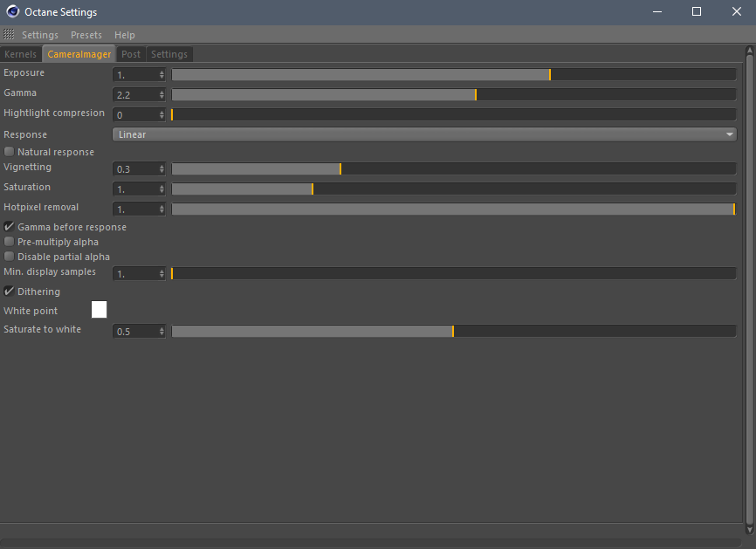This screenshot has height=549, width=756.
Task: Uncheck Gamma before response
Action: click(x=9, y=227)
